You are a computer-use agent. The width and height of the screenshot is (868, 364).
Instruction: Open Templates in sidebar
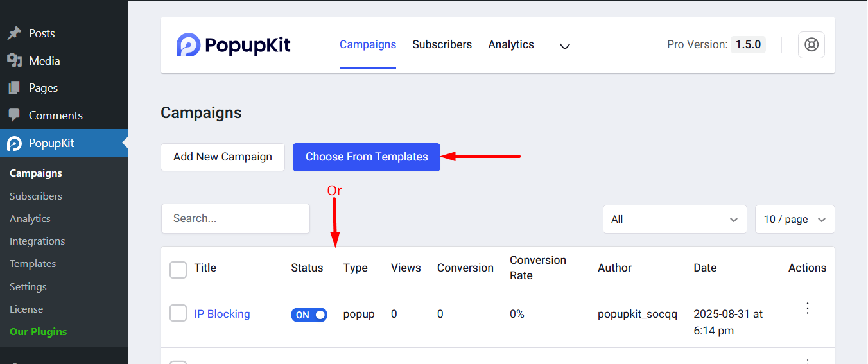pyautogui.click(x=33, y=263)
